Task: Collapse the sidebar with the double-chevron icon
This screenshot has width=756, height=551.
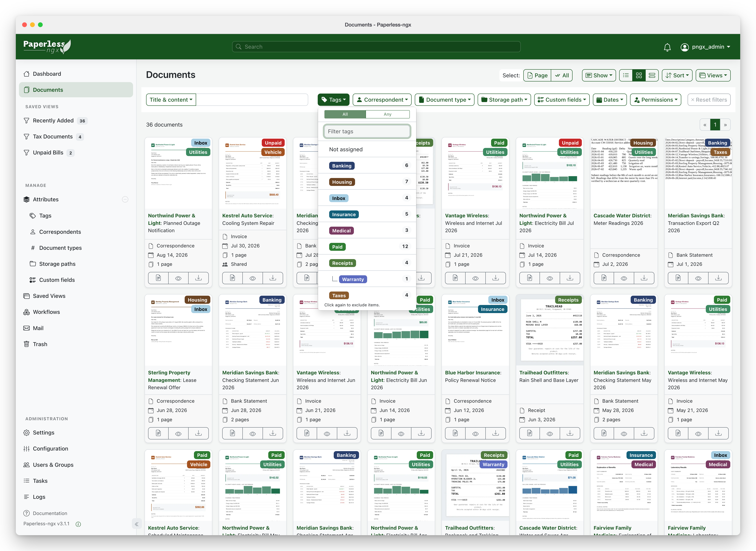Action: click(x=137, y=524)
